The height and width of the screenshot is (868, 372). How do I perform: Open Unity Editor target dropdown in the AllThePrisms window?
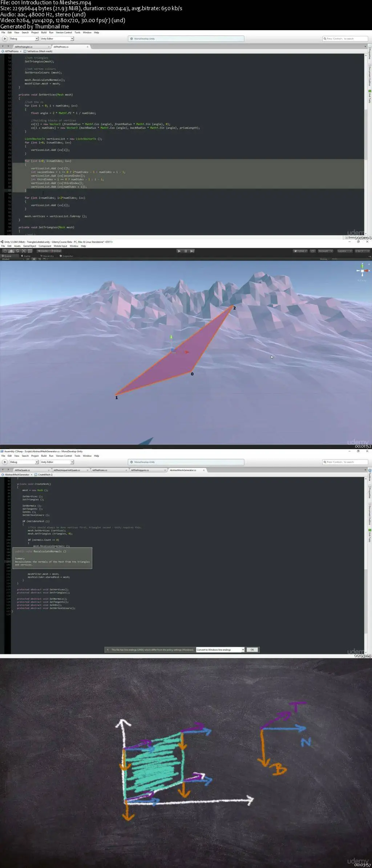(57, 39)
